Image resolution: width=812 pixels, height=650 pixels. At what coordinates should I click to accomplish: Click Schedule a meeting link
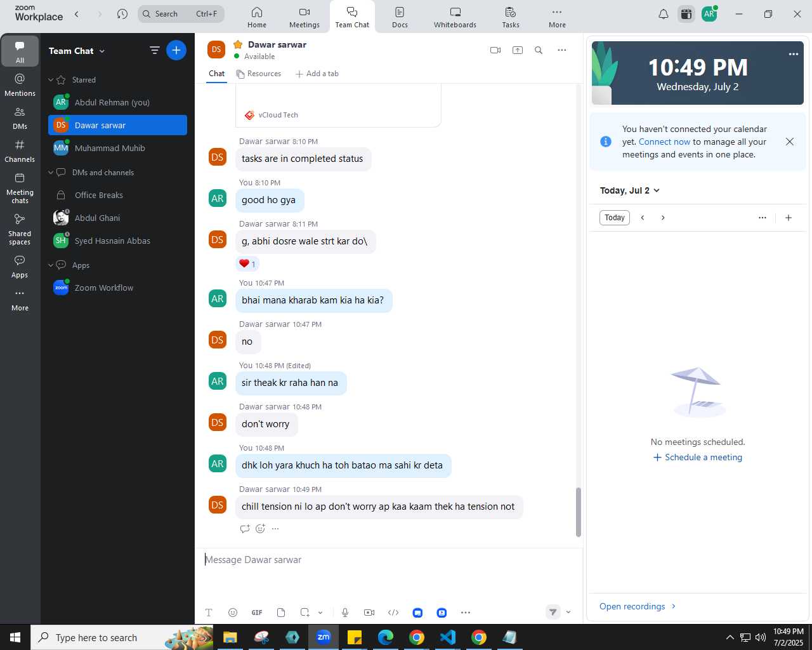[697, 457]
